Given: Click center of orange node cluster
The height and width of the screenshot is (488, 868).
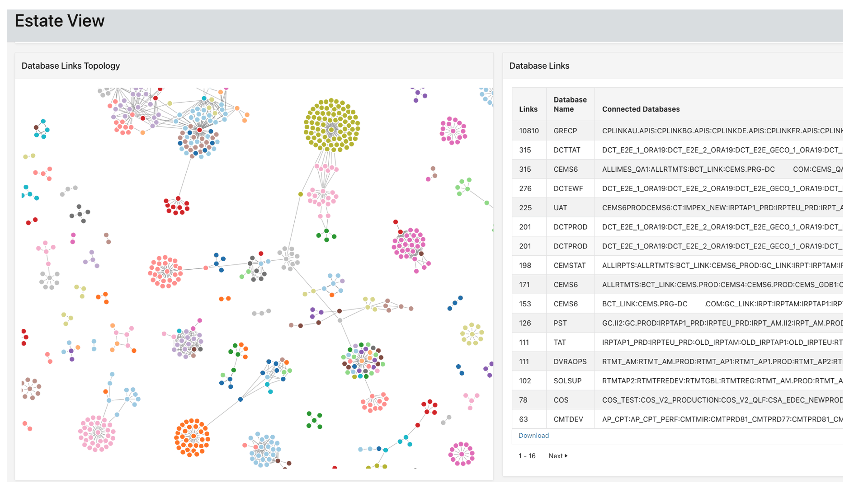Looking at the screenshot, I should [193, 436].
